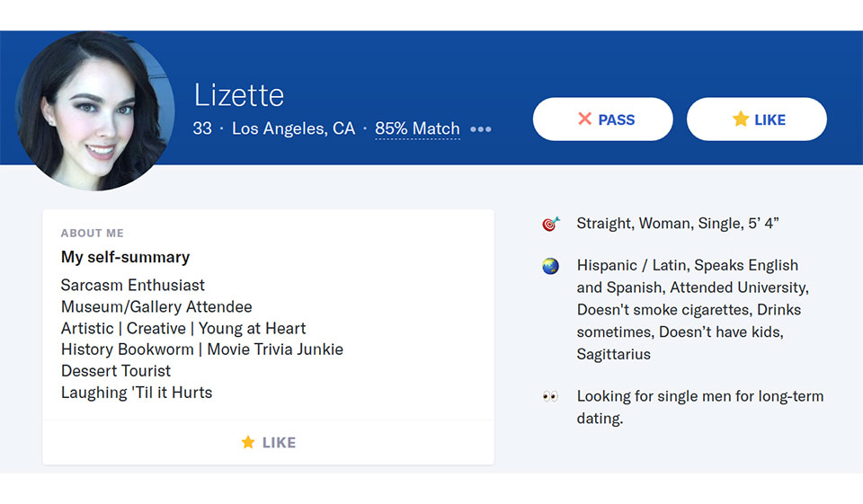Image resolution: width=863 pixels, height=504 pixels.
Task: Click the gold star in header Like button
Action: click(x=741, y=119)
